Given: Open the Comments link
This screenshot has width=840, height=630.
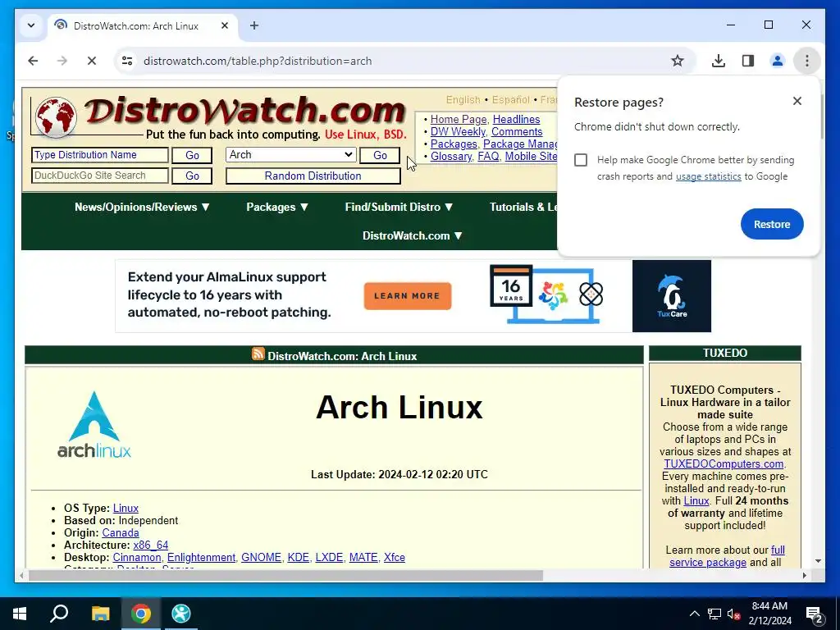Looking at the screenshot, I should (x=517, y=132).
